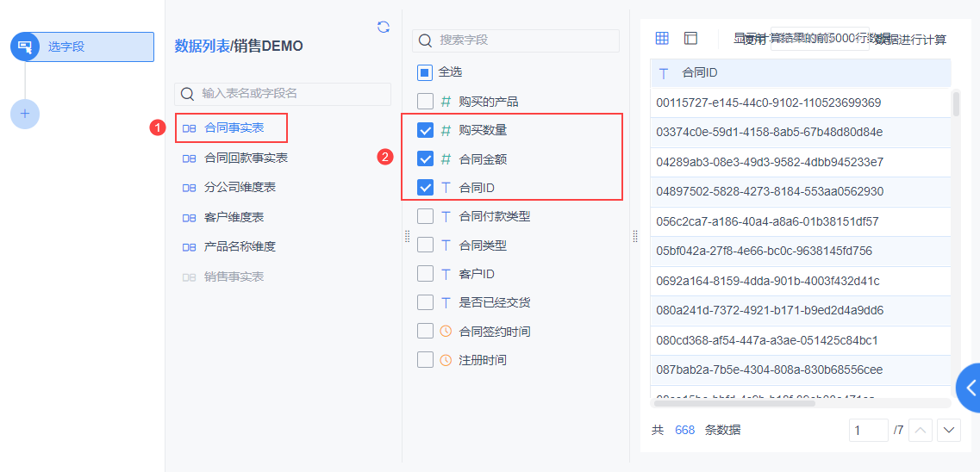The height and width of the screenshot is (472, 980).
Task: Click row 080a241d-7372-4921-b171-b9ed2d4a9dd6
Action: pyautogui.click(x=801, y=310)
